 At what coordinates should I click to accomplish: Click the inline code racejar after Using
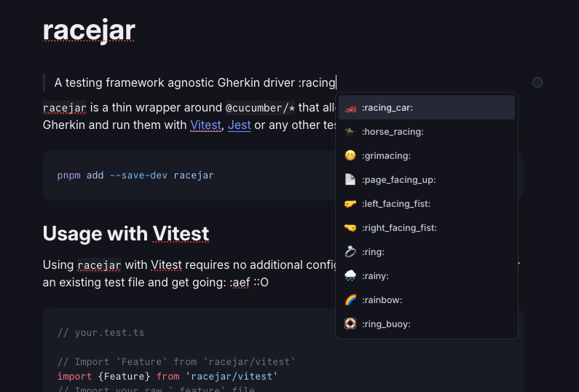pos(99,265)
